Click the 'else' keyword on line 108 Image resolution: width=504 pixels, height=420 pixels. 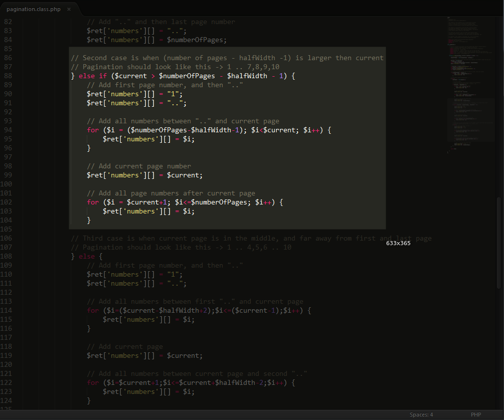[87, 257]
